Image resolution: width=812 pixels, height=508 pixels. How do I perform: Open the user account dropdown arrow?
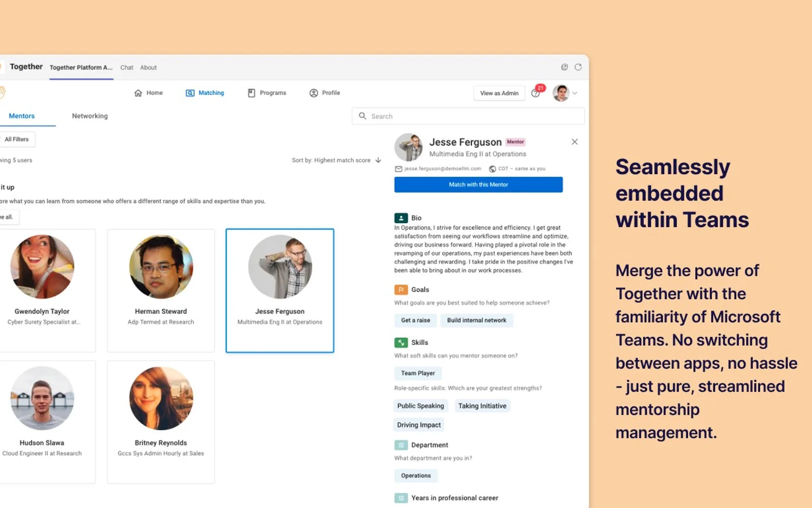[x=575, y=93]
